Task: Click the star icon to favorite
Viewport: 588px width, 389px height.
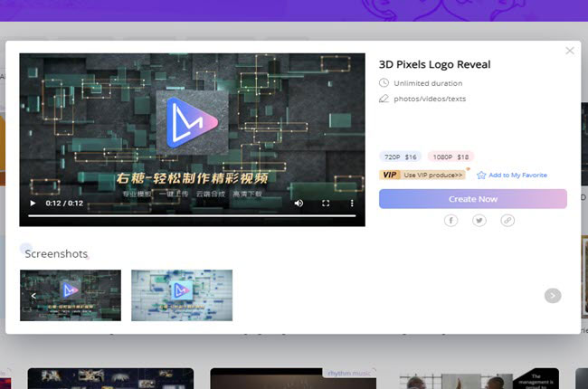Action: (x=481, y=176)
